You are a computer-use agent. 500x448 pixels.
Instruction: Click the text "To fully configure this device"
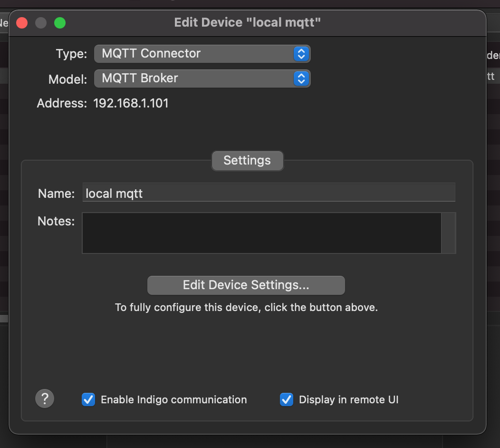click(x=188, y=307)
